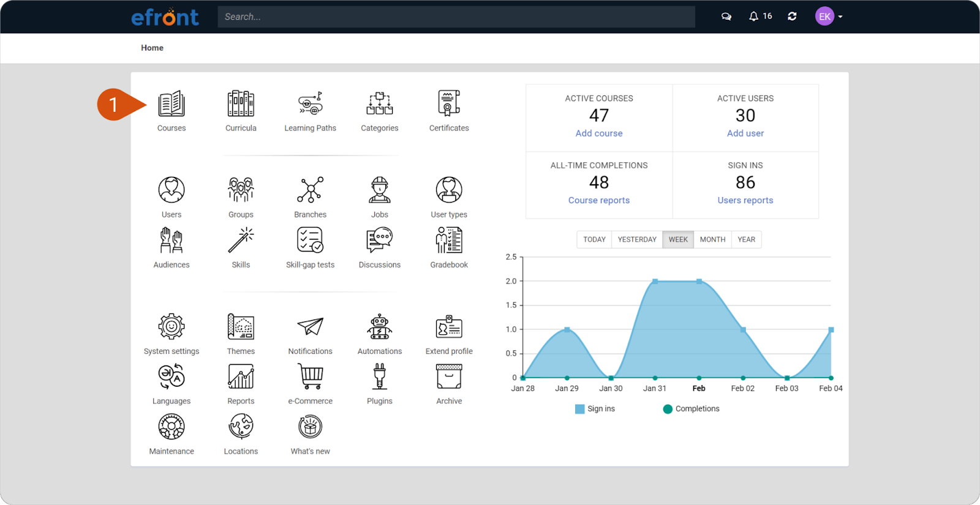This screenshot has width=980, height=505.
Task: Toggle Completions legend series
Action: pos(691,409)
